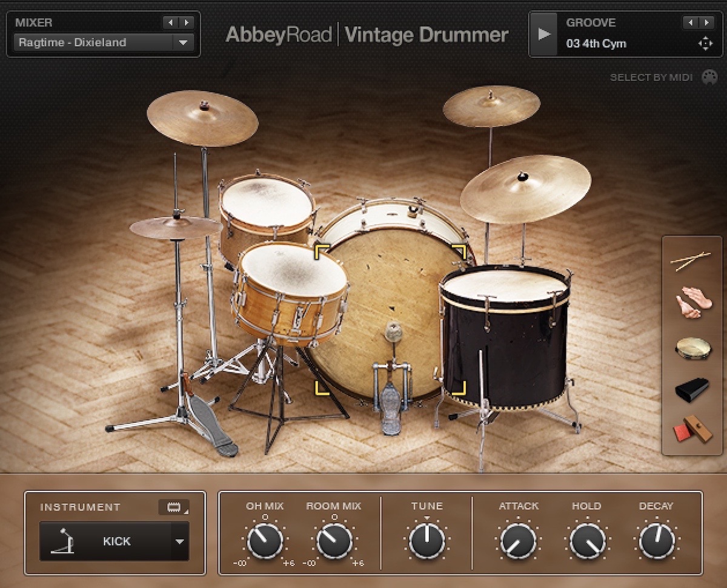
Task: Open the KICK instrument dropdown arrow
Action: pyautogui.click(x=179, y=541)
